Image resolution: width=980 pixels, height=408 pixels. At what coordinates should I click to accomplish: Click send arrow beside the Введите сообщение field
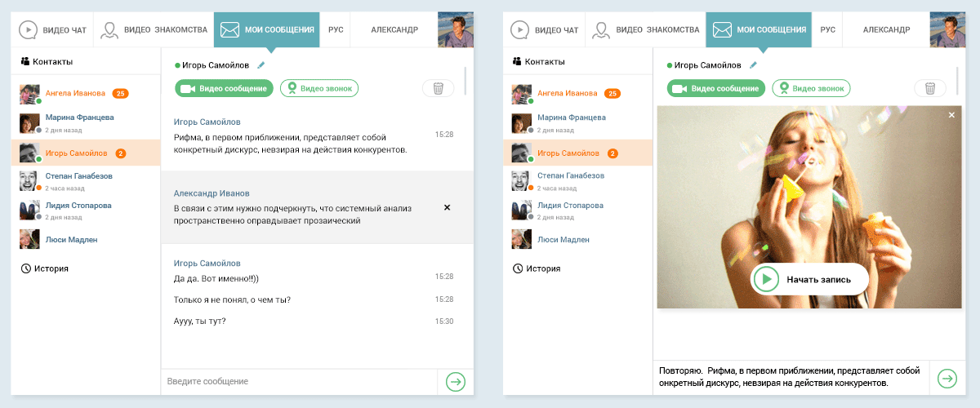(x=455, y=381)
